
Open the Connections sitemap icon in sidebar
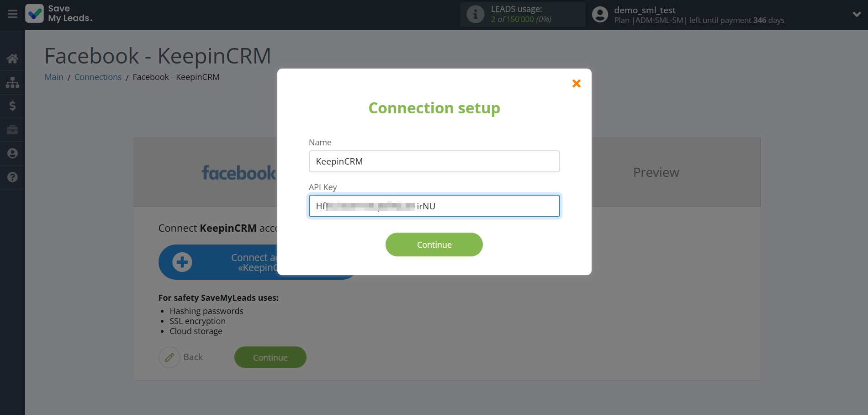click(12, 83)
